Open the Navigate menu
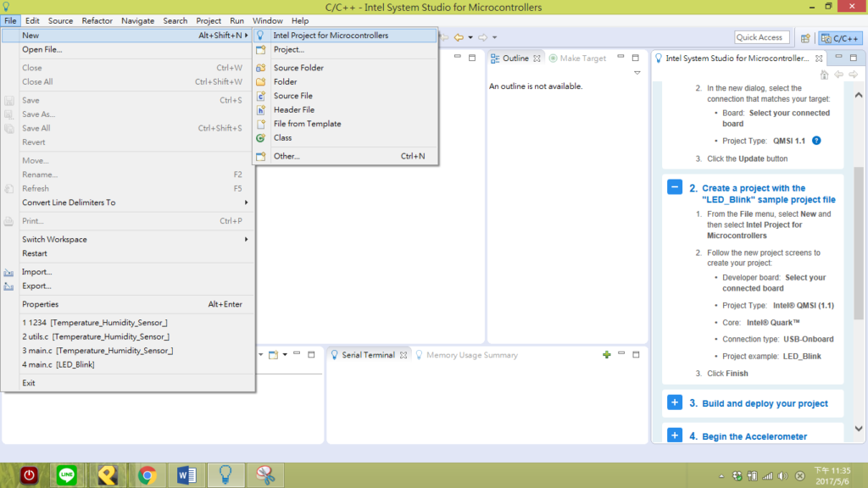Viewport: 868px width, 488px height. tap(138, 20)
